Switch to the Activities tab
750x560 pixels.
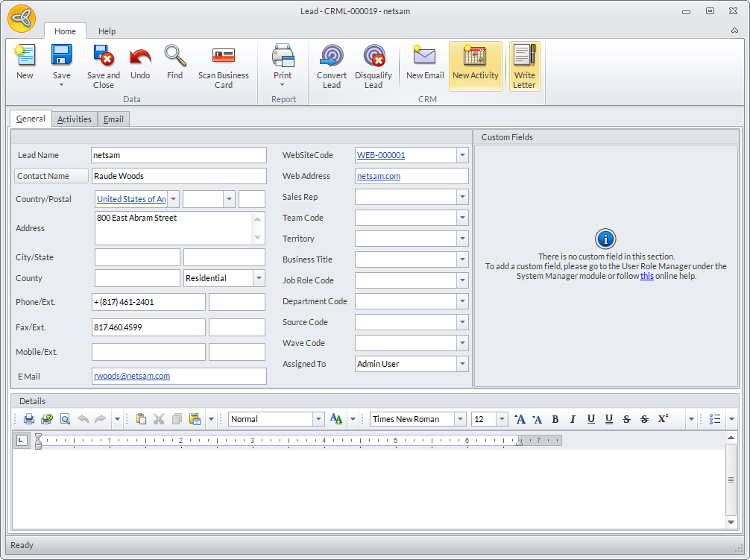(x=75, y=119)
